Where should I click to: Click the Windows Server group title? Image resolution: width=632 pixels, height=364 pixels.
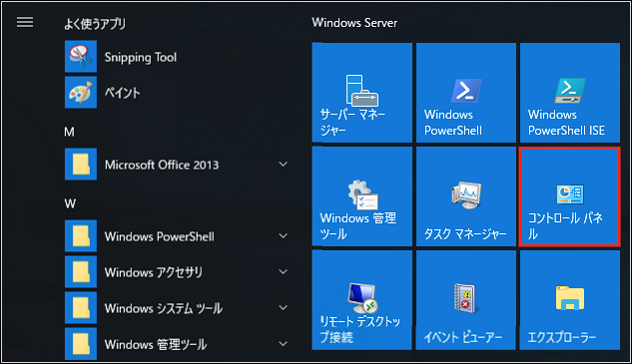tap(354, 23)
